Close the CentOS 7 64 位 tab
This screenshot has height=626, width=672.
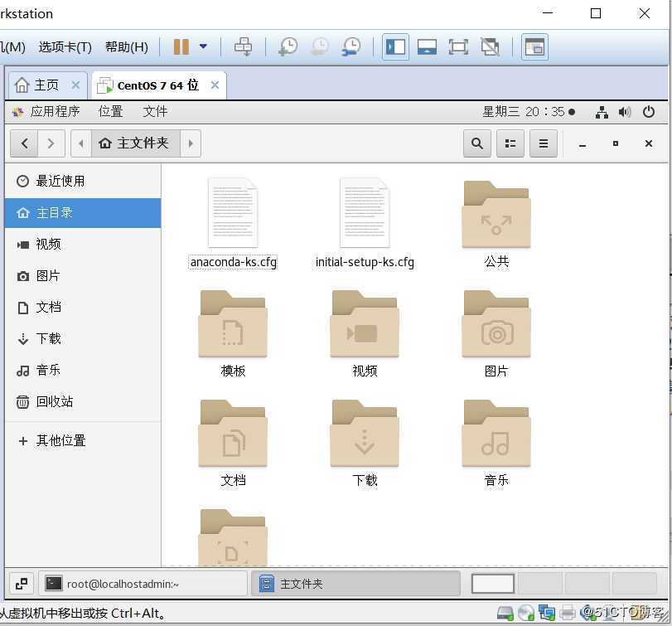pos(215,85)
